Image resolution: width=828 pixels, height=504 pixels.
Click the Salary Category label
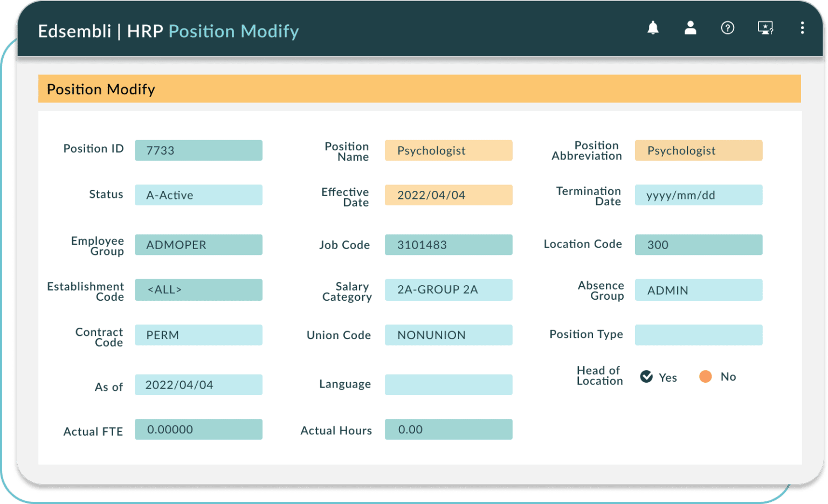pos(347,292)
